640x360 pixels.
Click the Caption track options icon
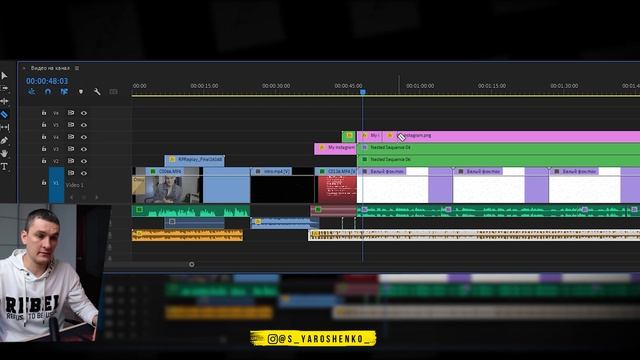[113, 92]
